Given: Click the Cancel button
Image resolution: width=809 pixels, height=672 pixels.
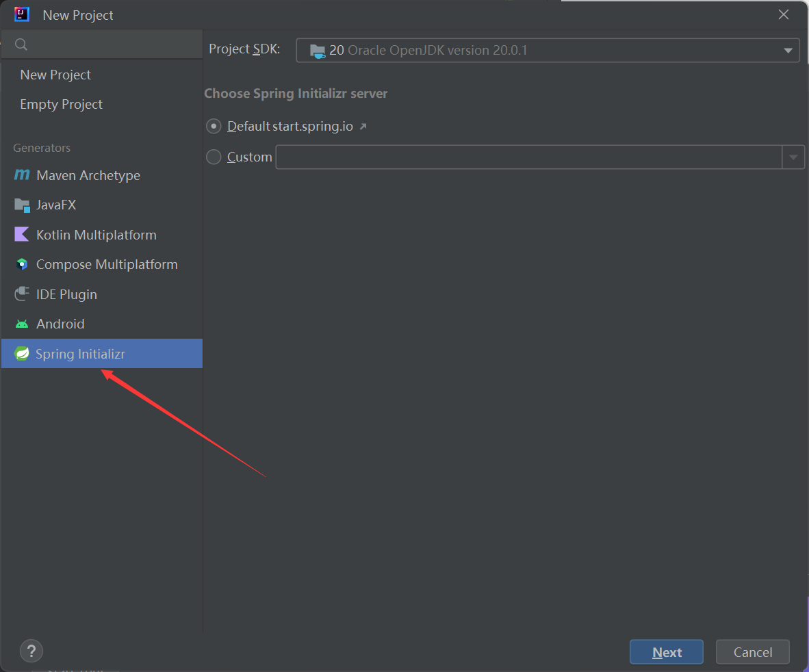Looking at the screenshot, I should [x=752, y=652].
